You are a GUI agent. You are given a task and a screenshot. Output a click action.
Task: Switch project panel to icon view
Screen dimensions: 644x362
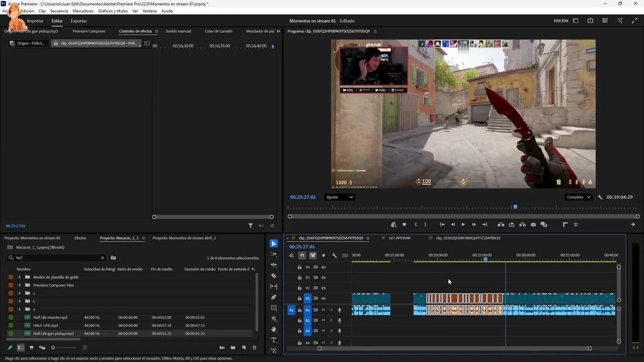click(x=31, y=347)
